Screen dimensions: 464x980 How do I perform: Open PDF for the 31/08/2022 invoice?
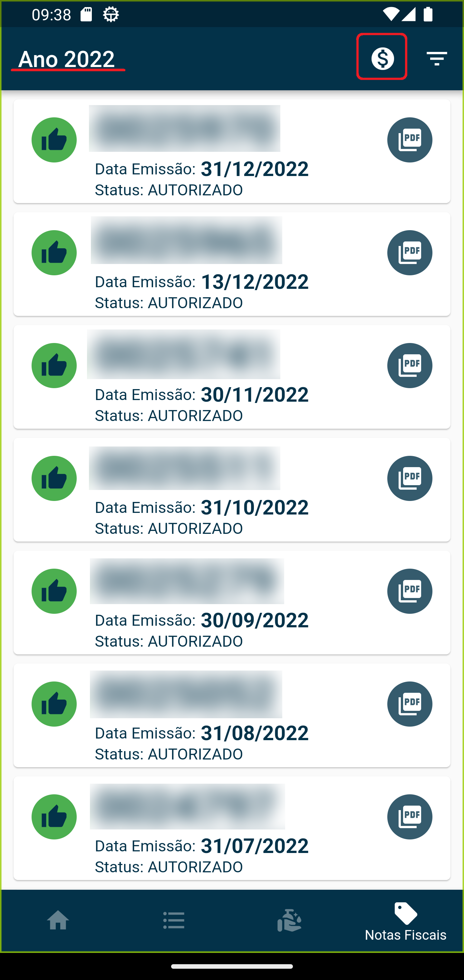pos(409,704)
